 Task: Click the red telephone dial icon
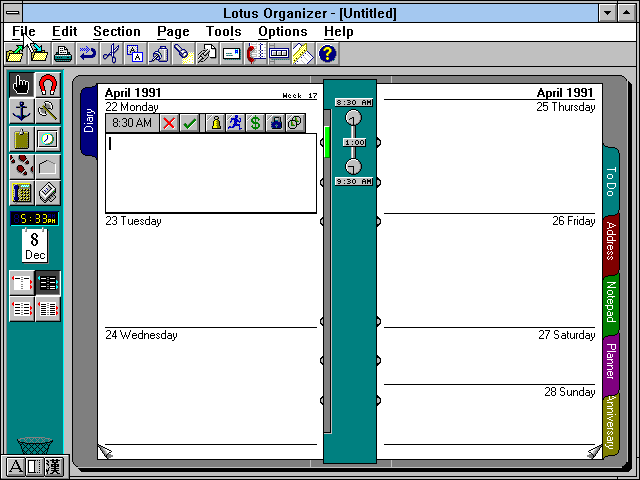[255, 54]
